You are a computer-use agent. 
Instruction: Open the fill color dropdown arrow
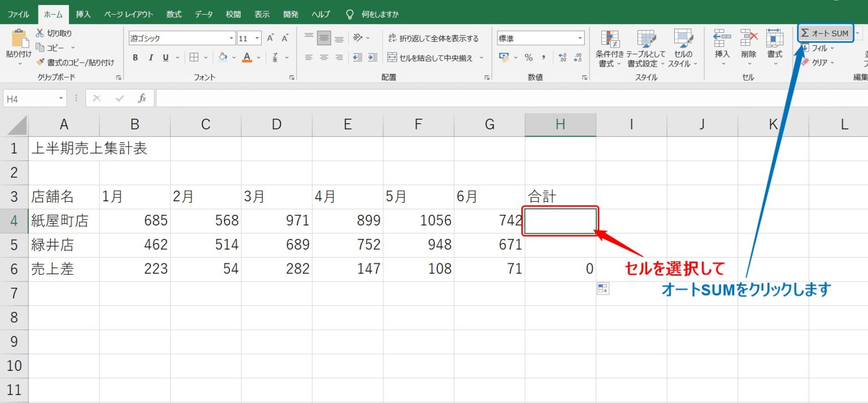pos(235,57)
